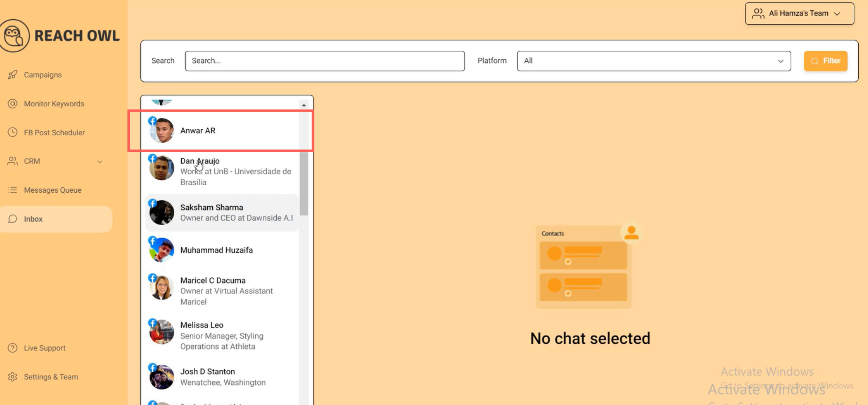This screenshot has height=405, width=868.
Task: Click the Facebook badge on Muhammad Huzaifa
Action: [x=152, y=240]
